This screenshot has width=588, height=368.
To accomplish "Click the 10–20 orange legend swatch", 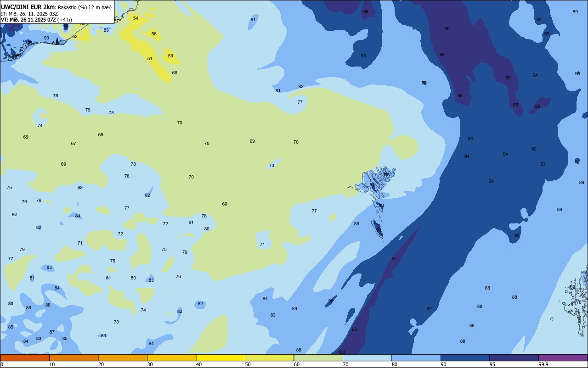I will 73,357.
